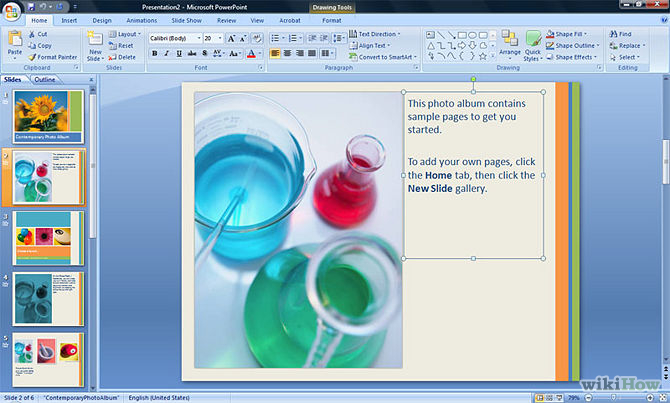
Task: Click the Format Painter tool
Action: tap(54, 57)
